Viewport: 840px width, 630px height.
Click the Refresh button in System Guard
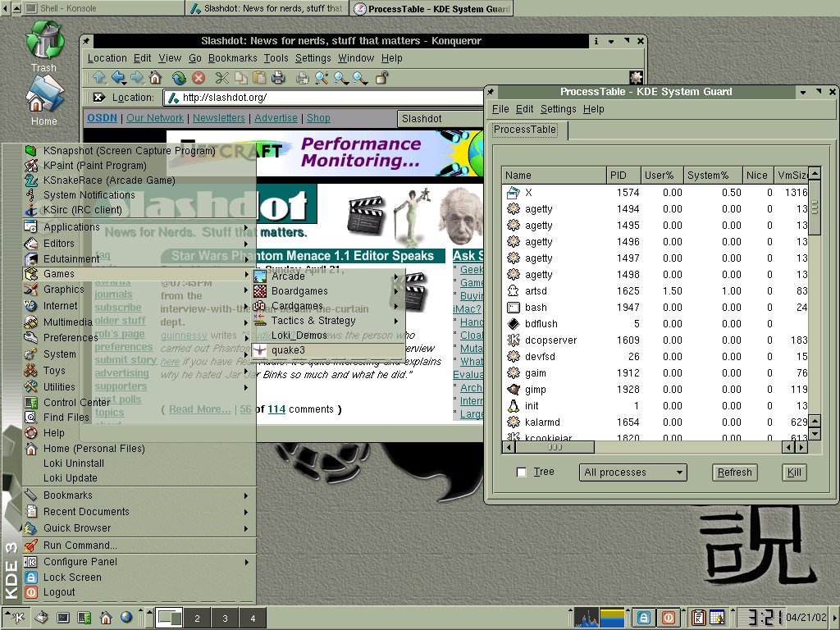[734, 472]
